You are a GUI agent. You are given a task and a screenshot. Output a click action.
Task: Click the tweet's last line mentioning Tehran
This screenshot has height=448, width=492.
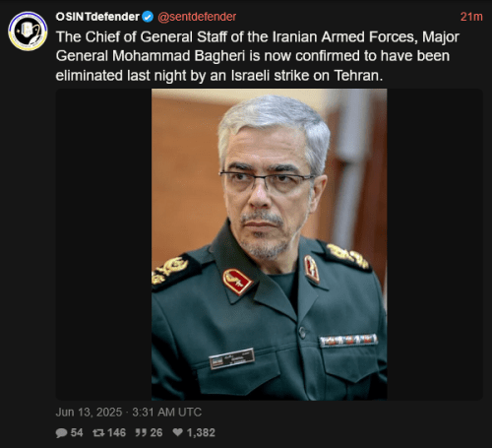click(219, 76)
